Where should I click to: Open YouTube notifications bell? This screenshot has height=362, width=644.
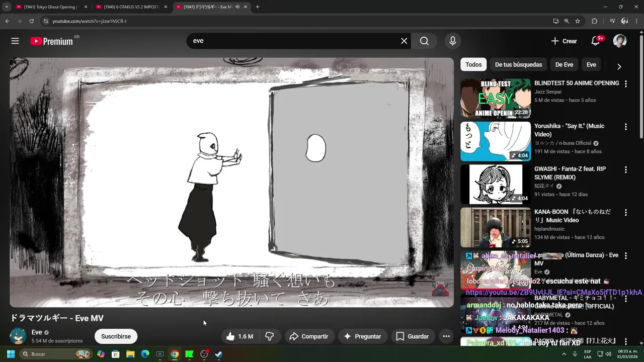[x=595, y=41]
